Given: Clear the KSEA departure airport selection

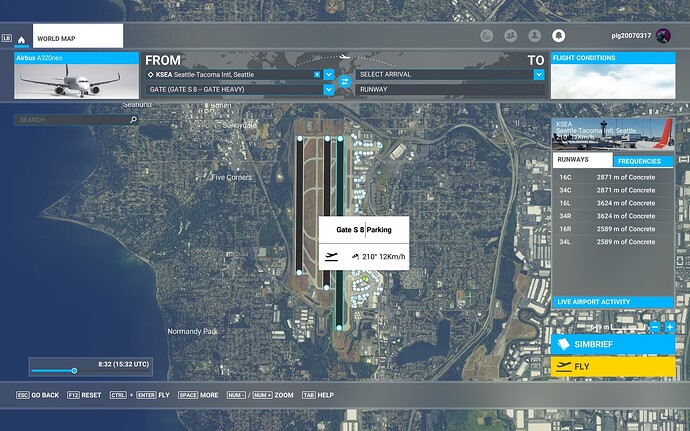Looking at the screenshot, I should [317, 74].
